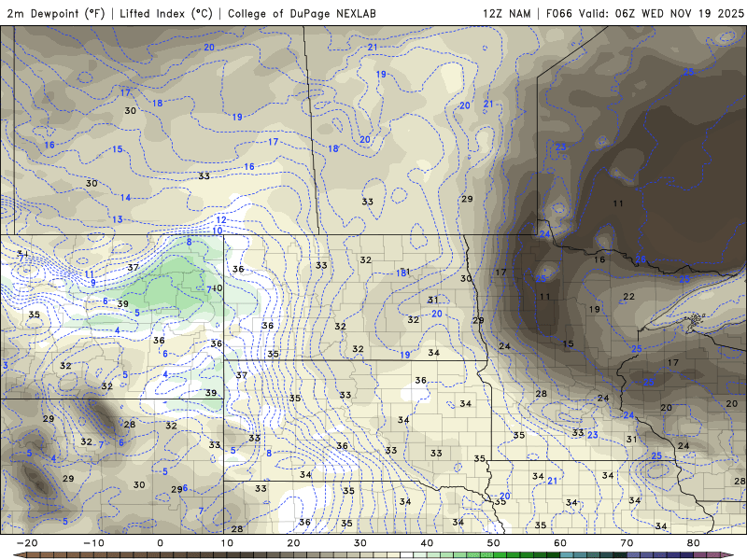Click the colorbar tick label "0"
This screenshot has width=747, height=560.
160,543
